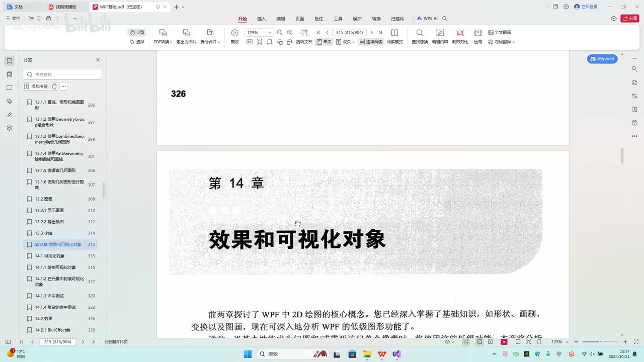644x362 pixels.
Task: Toggle 连续阅读 continuous reading
Action: tap(371, 42)
